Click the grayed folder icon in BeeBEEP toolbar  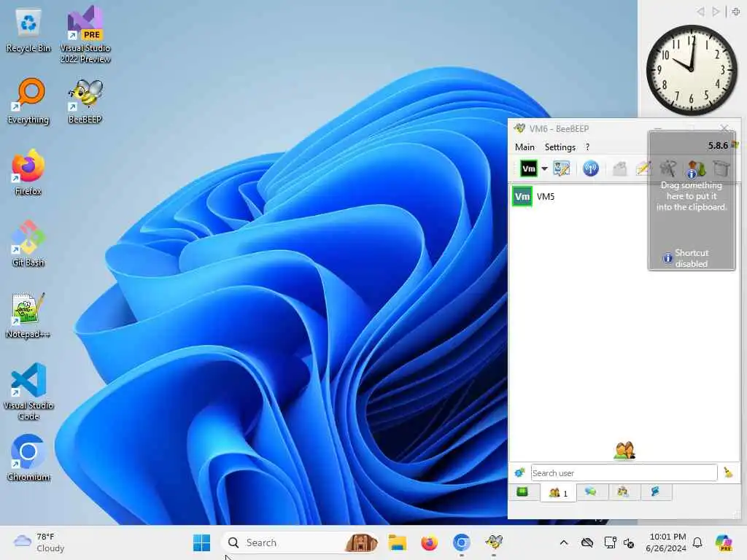[619, 168]
